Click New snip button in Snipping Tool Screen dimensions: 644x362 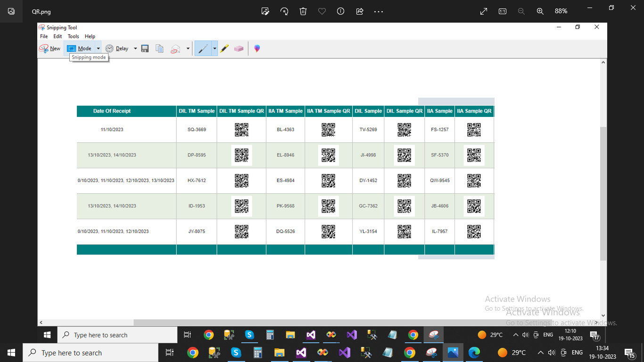click(x=50, y=49)
